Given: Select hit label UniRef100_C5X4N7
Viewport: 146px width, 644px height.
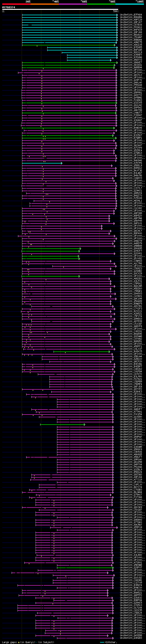Looking at the screenshot, I should (x=131, y=37).
